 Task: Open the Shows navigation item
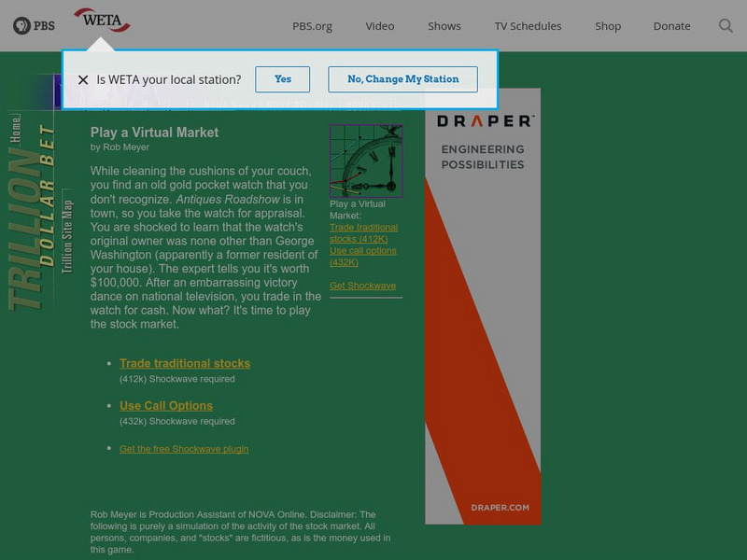pyautogui.click(x=444, y=26)
